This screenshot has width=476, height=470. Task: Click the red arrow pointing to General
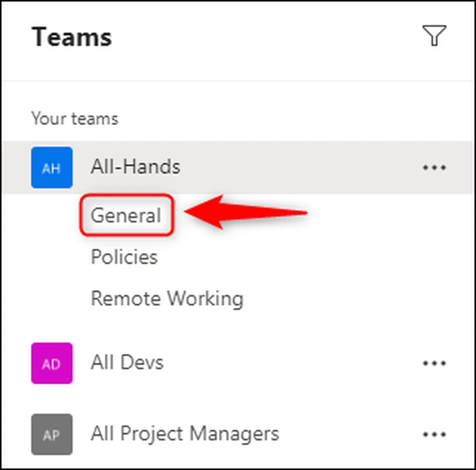tap(246, 212)
